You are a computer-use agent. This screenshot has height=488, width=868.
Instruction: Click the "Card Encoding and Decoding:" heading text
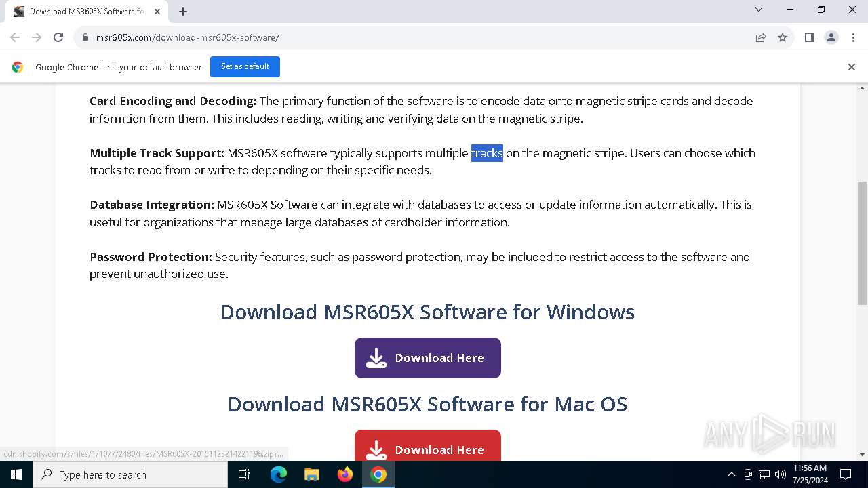point(173,101)
